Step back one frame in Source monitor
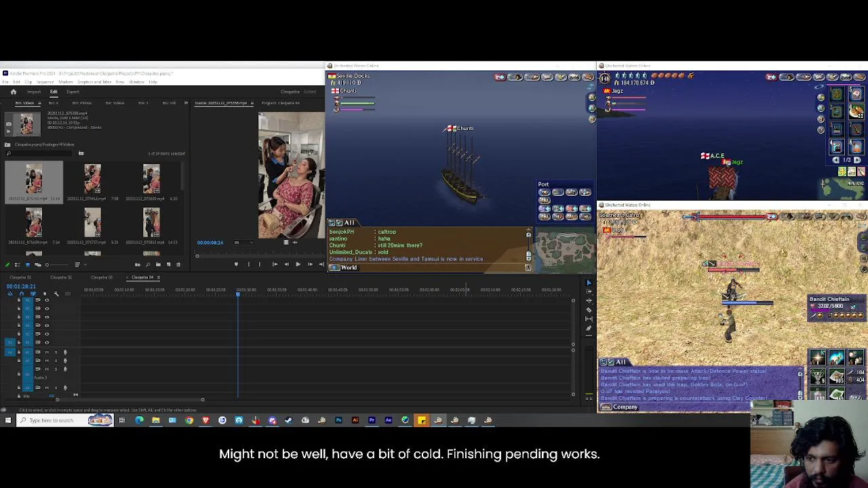The width and height of the screenshot is (868, 488). click(286, 264)
